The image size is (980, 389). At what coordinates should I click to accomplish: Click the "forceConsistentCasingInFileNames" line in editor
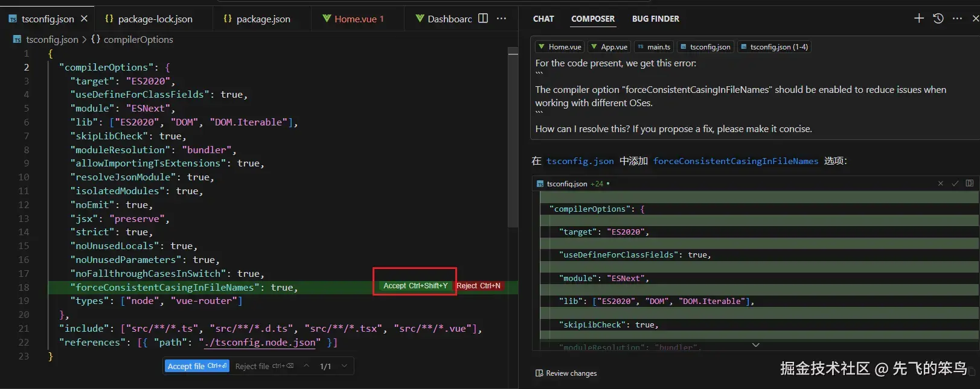point(184,288)
